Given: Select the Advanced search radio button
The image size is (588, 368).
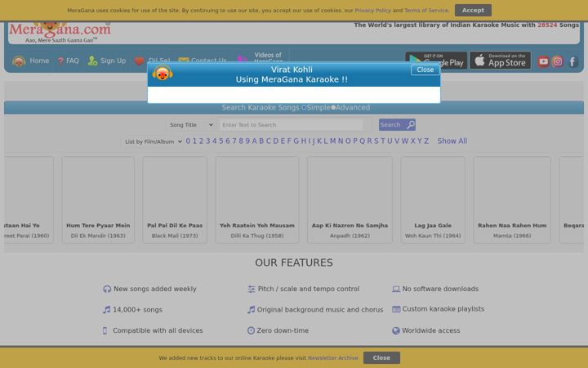Looking at the screenshot, I should pos(333,108).
